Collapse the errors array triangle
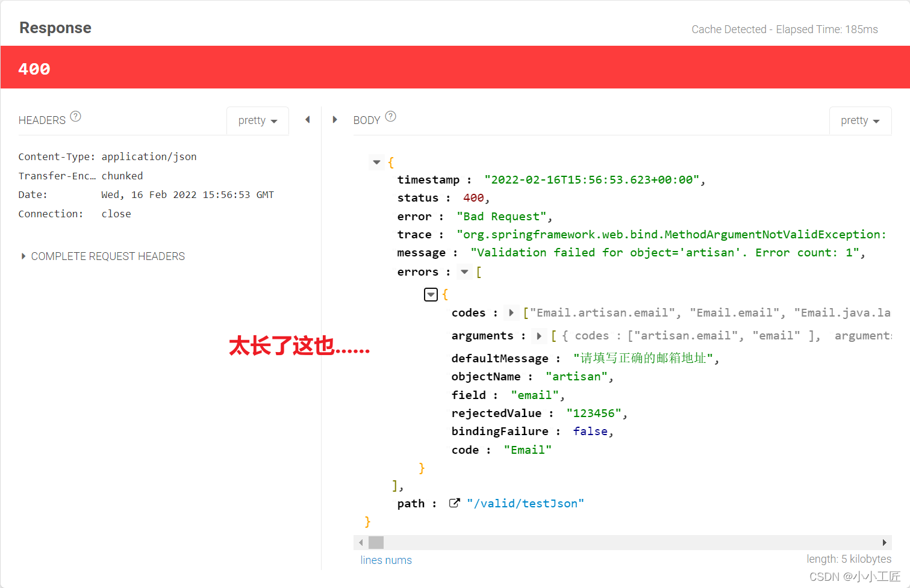This screenshot has height=588, width=910. 464,271
